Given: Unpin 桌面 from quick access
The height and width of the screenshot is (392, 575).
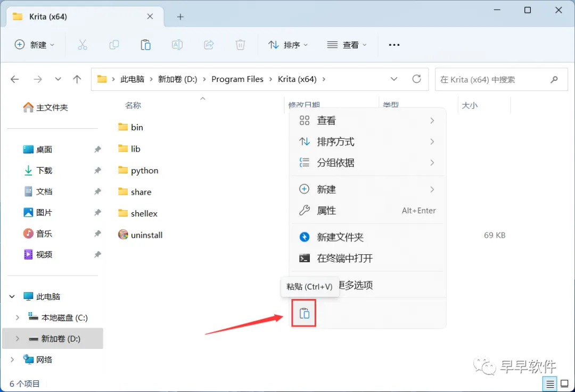Looking at the screenshot, I should point(97,149).
